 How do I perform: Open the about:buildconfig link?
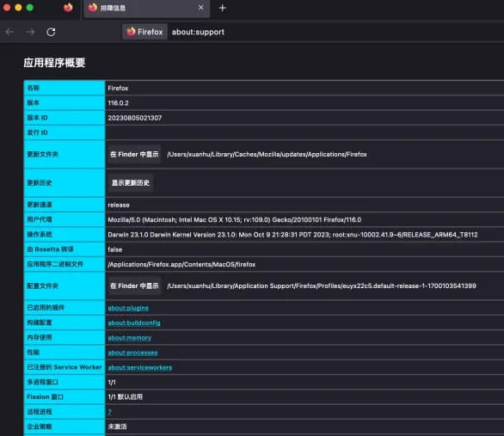134,322
